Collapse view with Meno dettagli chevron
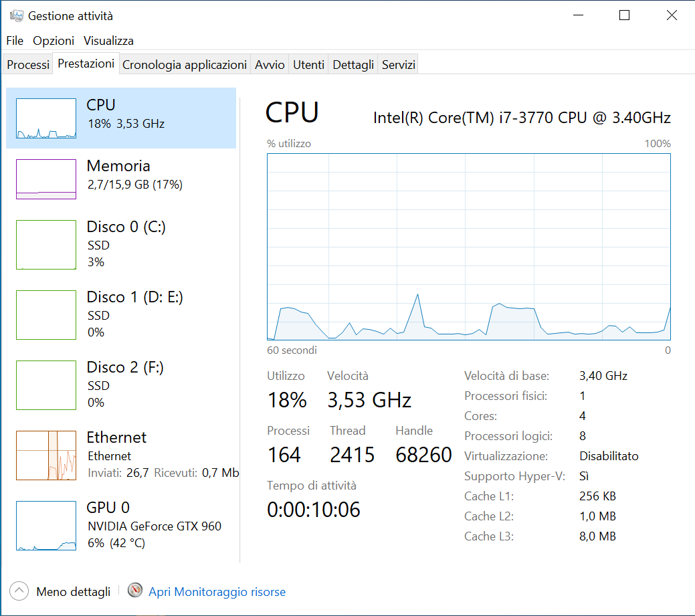 tap(19, 591)
